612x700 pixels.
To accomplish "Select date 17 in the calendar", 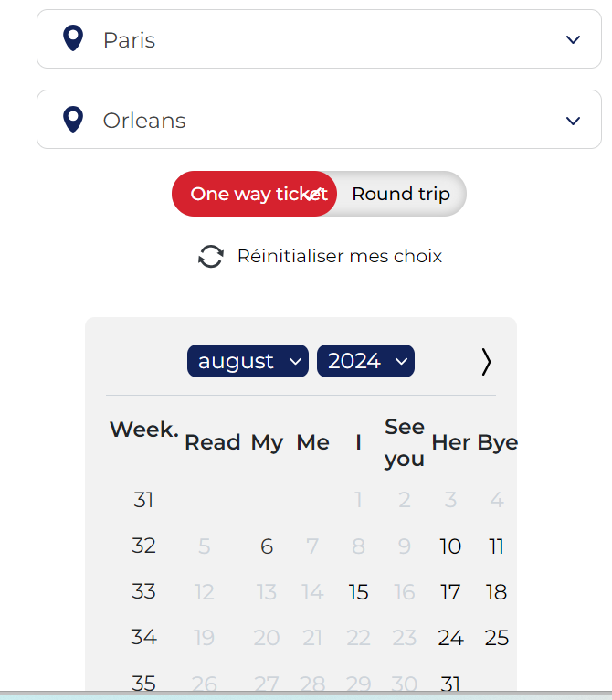I will pyautogui.click(x=450, y=592).
